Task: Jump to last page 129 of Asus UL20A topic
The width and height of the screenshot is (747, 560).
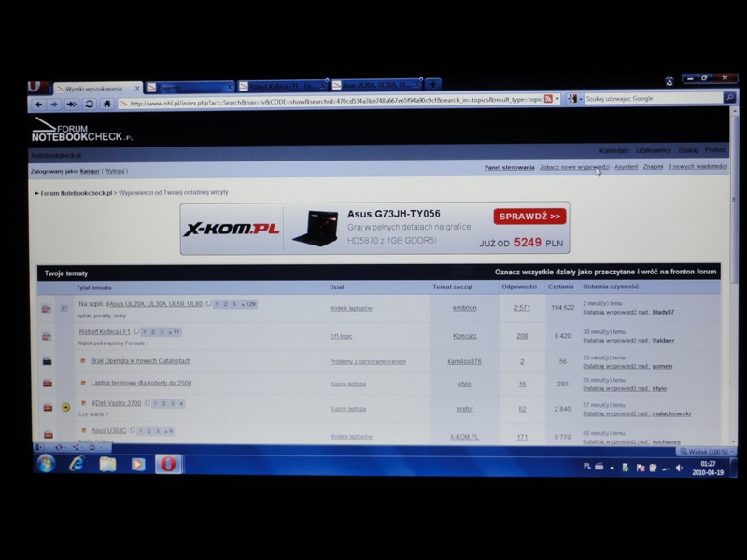Action: [249, 304]
